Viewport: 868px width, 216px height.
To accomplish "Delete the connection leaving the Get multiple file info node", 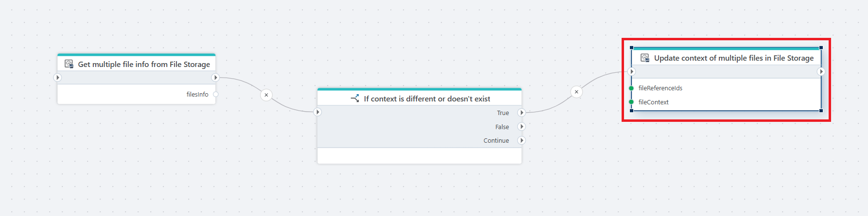I will [266, 95].
